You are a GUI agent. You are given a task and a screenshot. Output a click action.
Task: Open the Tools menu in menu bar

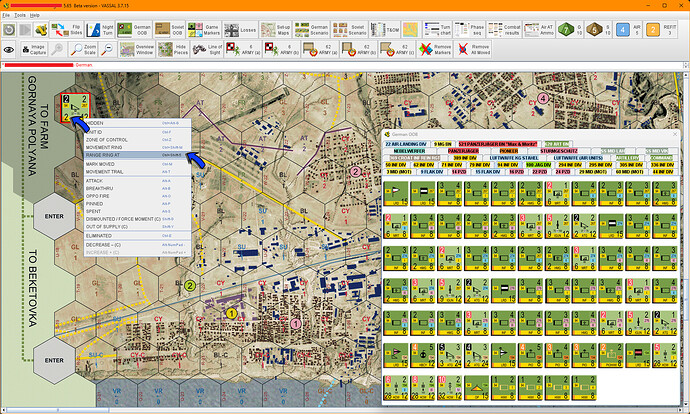(x=20, y=16)
